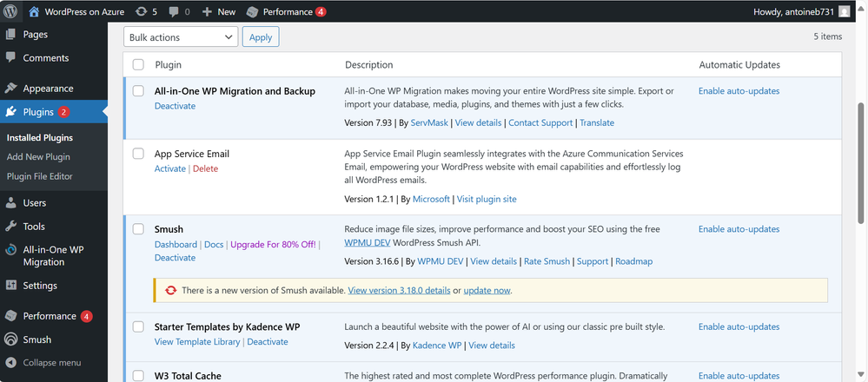Click Upgrade For 80% Off! link
The height and width of the screenshot is (382, 868).
tap(273, 244)
